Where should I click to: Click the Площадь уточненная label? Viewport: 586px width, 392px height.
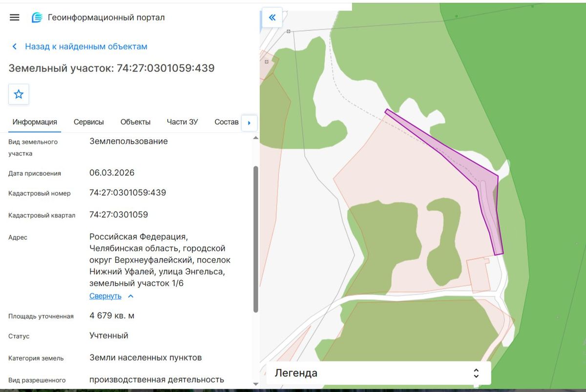(41, 316)
